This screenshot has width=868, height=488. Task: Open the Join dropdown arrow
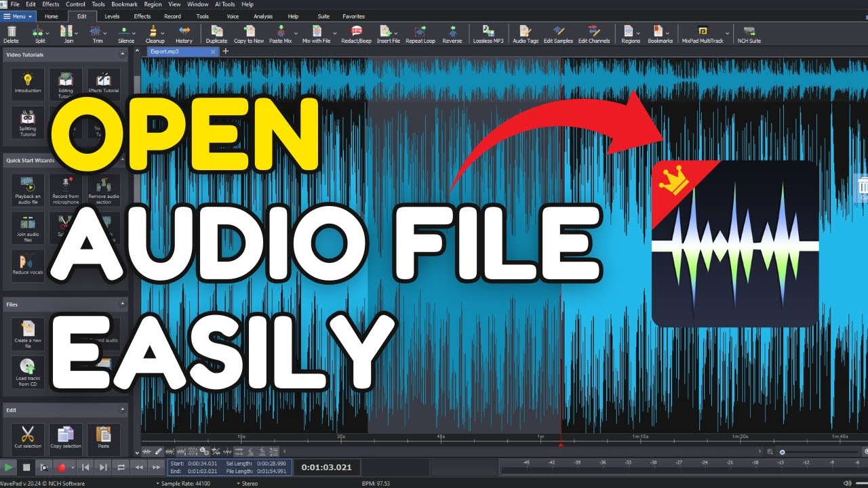point(77,32)
